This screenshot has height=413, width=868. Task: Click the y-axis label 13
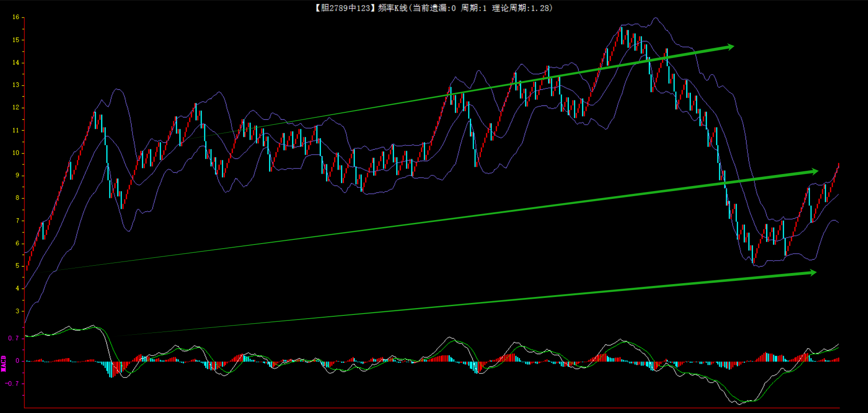click(16, 85)
